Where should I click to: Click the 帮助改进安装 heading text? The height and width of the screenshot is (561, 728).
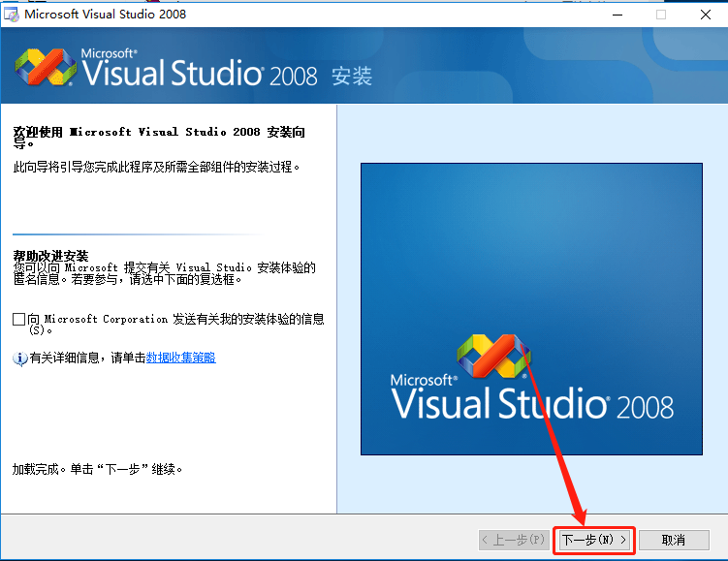point(50,256)
